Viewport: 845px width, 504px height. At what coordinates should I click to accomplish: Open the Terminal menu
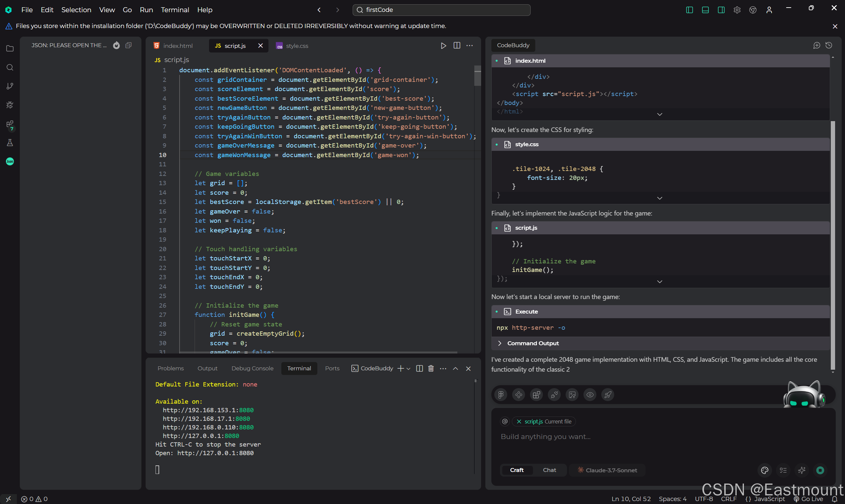point(175,10)
